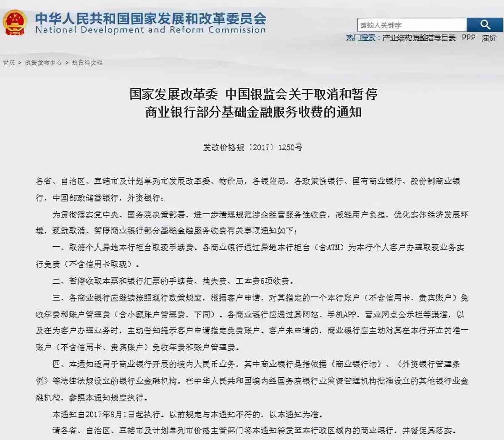Click clause 二 about 暂停收取本票和银行汇票
Image resolution: width=504 pixels, height=440 pixels.
[x=173, y=281]
